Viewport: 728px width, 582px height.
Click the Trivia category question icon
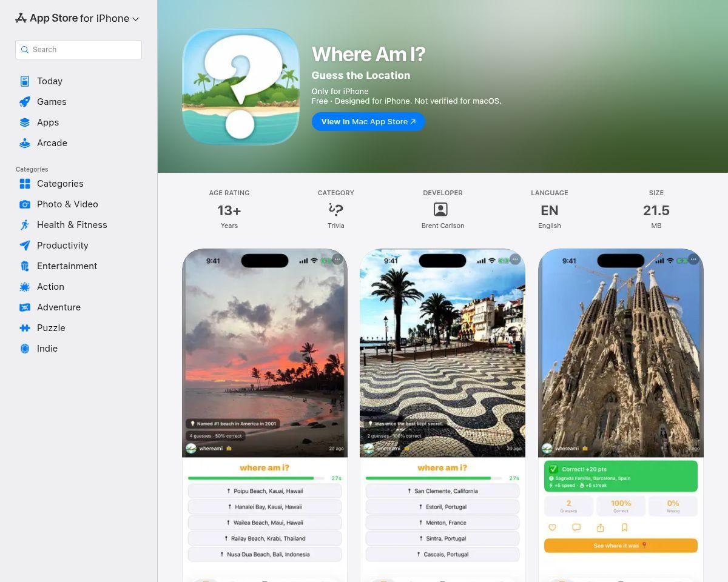click(335, 210)
